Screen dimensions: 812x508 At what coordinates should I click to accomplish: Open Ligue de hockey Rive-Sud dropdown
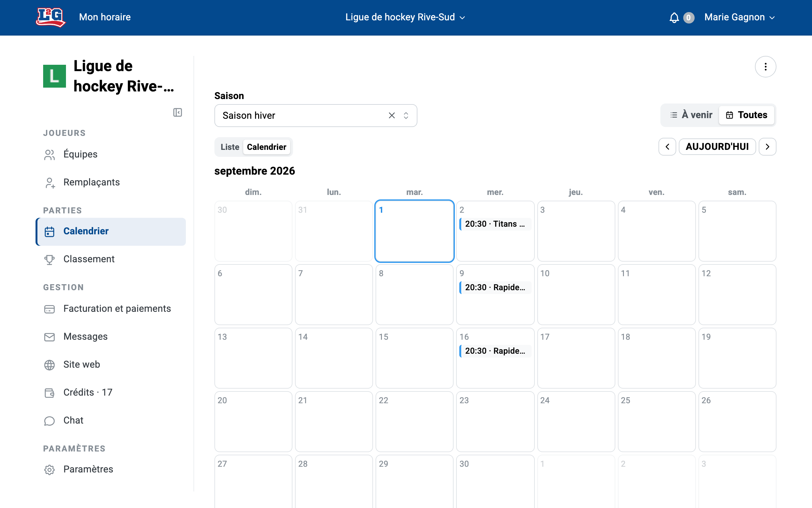point(405,17)
